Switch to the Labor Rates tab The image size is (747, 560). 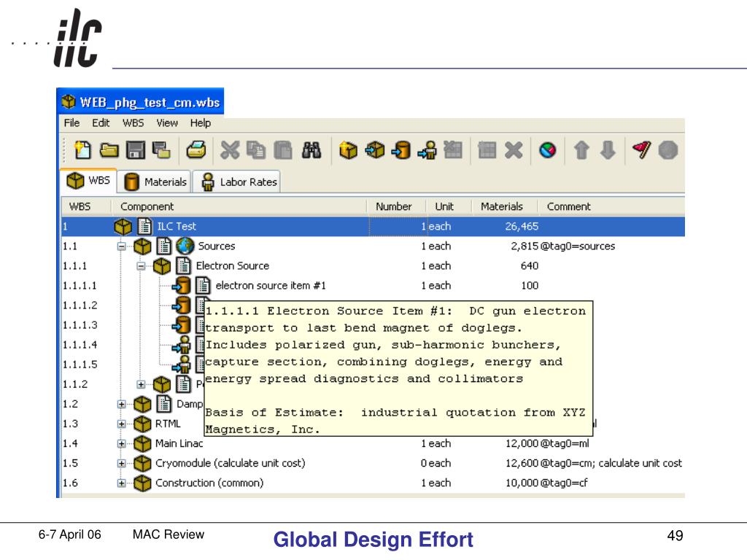click(239, 182)
